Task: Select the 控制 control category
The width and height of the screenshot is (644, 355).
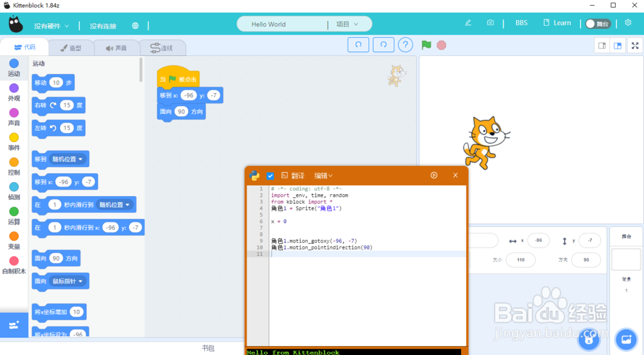Action: click(14, 167)
